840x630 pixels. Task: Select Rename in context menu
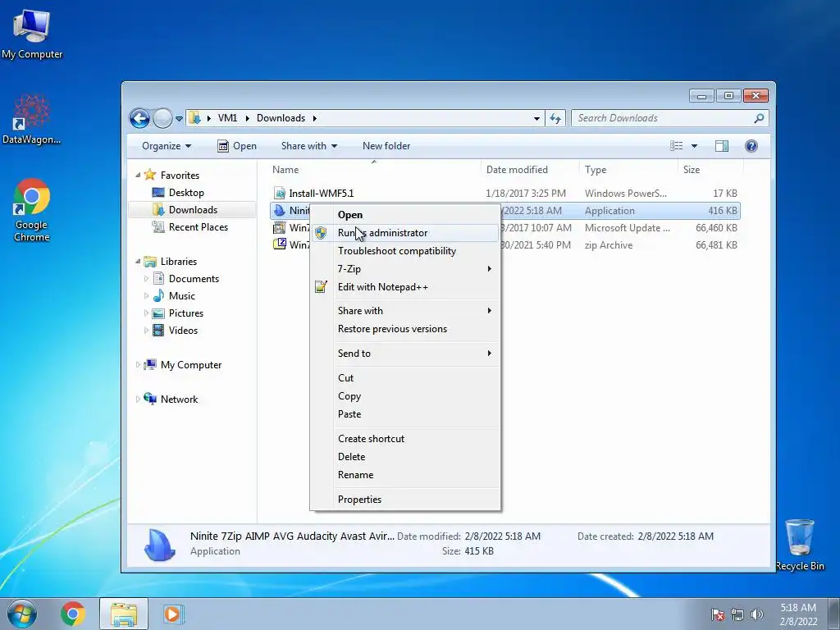click(405, 475)
